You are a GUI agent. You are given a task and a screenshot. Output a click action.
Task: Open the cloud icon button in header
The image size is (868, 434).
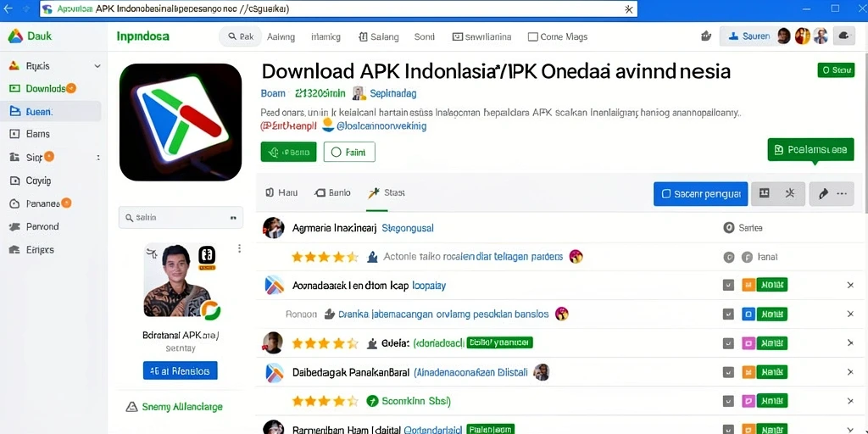point(843,36)
